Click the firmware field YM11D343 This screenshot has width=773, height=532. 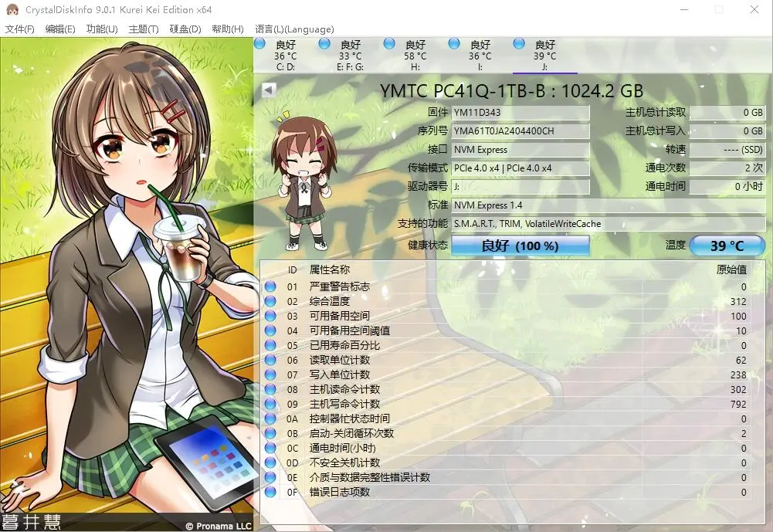[x=520, y=113]
